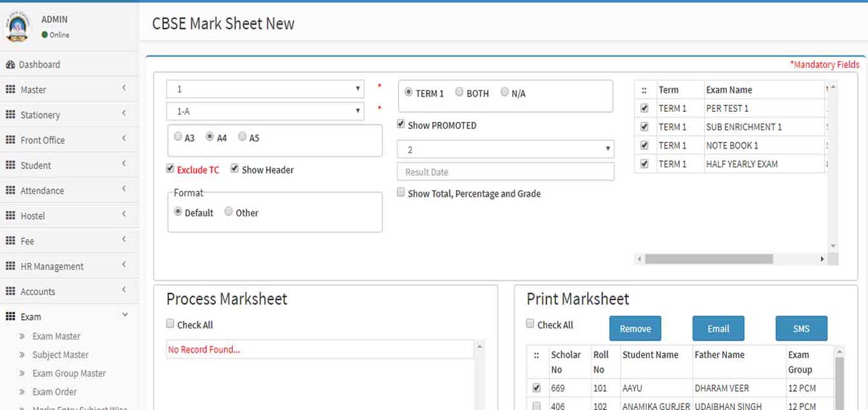
Task: Open the Accounts sidebar menu
Action: [x=69, y=291]
